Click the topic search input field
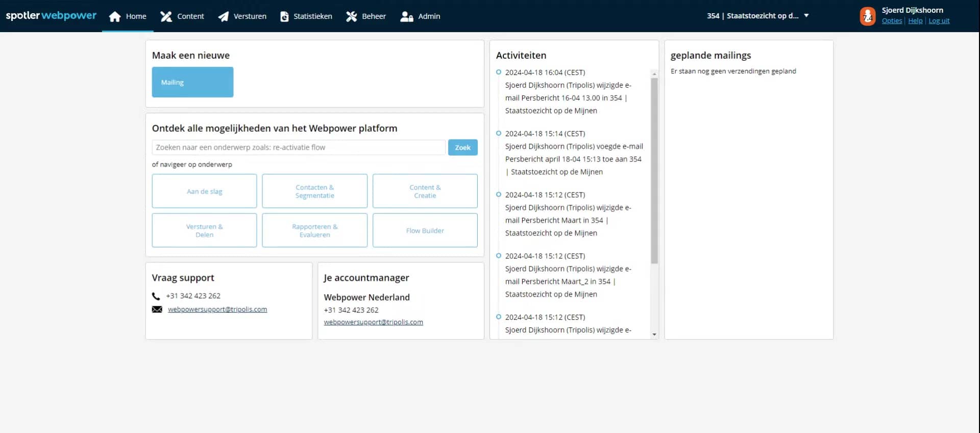Viewport: 980px width, 433px height. pyautogui.click(x=299, y=148)
